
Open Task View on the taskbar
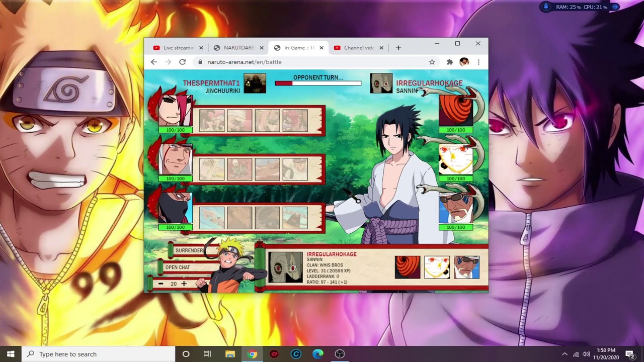(x=207, y=354)
